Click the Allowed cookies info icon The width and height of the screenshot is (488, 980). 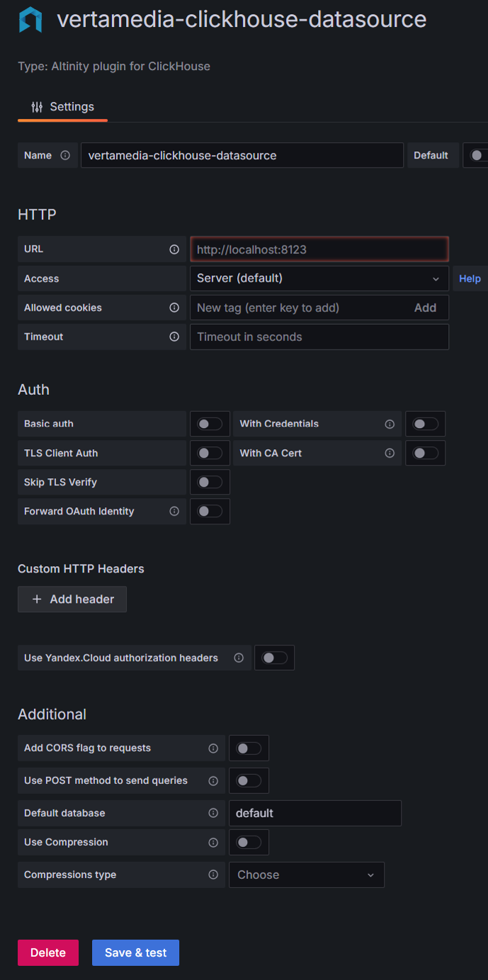point(174,307)
